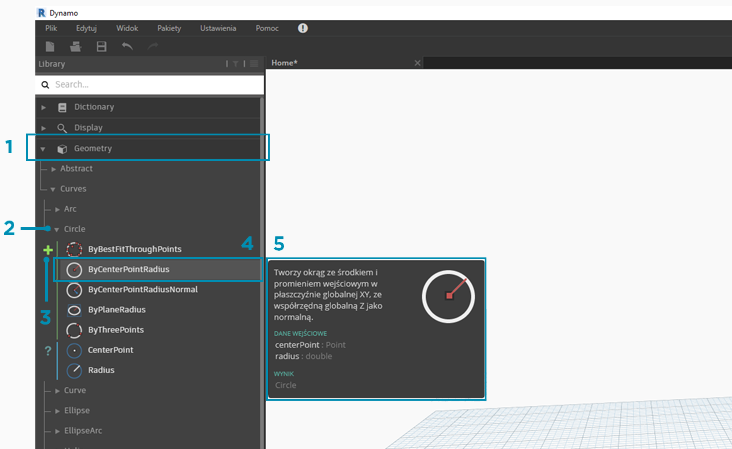
Task: Expand the Dictionary category arrow
Action: tap(43, 107)
